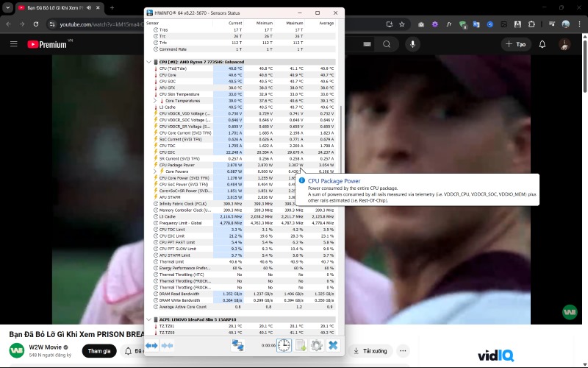Select the YouTube video browser tab
This screenshot has width=588, height=368.
(60, 7)
